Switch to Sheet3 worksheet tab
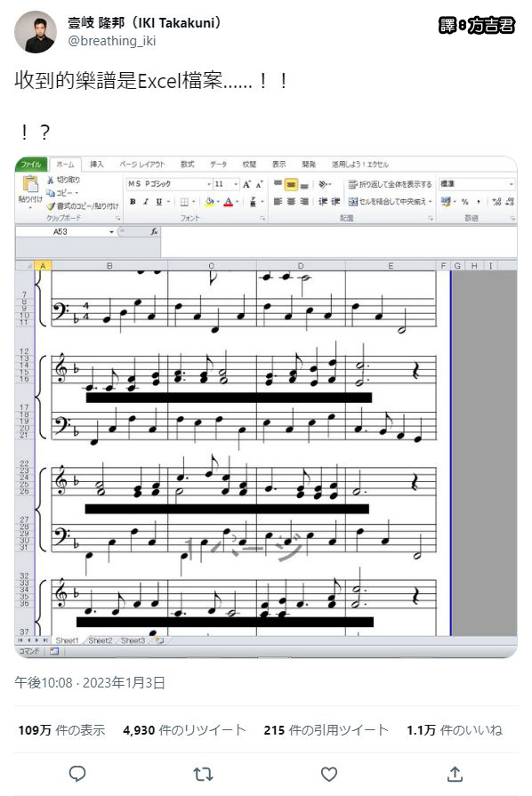Image resolution: width=532 pixels, height=796 pixels. pyautogui.click(x=133, y=640)
